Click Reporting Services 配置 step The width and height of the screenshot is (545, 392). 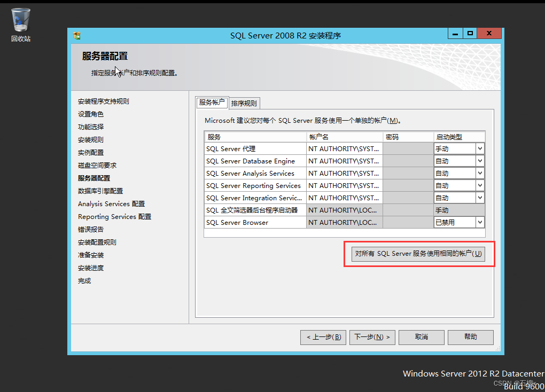(x=114, y=216)
